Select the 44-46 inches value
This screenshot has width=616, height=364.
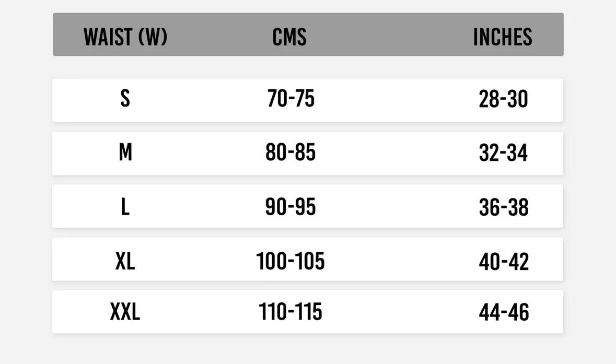504,313
